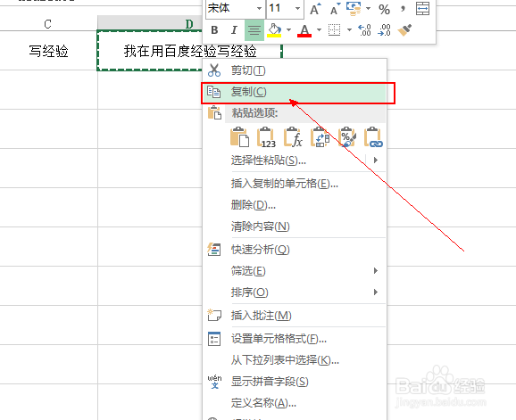Open 选择性粘贴(S)... dialog
The height and width of the screenshot is (420, 516).
pyautogui.click(x=269, y=161)
